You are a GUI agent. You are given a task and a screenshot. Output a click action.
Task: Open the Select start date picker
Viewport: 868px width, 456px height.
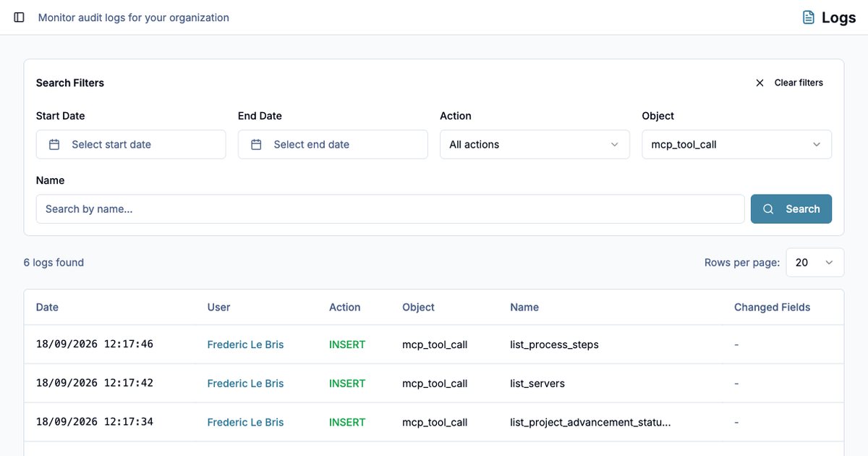point(131,145)
